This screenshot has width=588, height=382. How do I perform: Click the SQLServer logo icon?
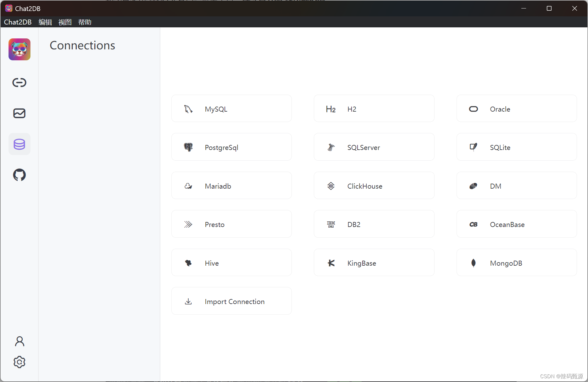coord(331,147)
